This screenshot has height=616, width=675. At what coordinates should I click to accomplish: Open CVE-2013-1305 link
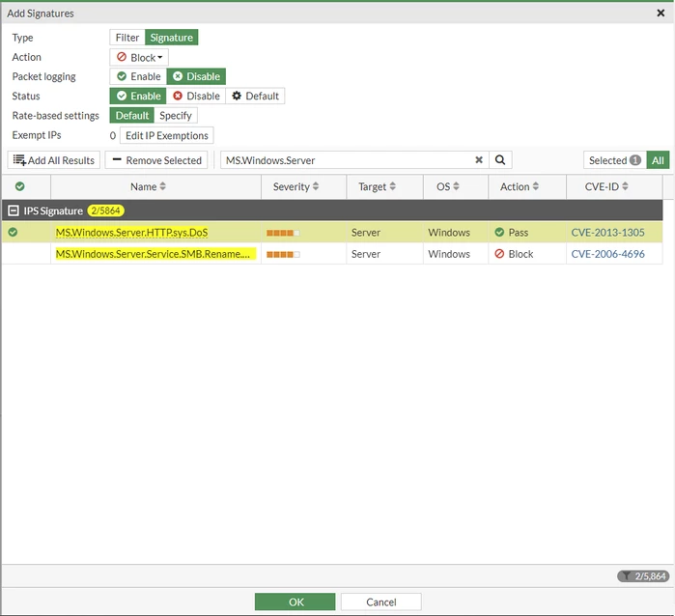[x=607, y=233]
